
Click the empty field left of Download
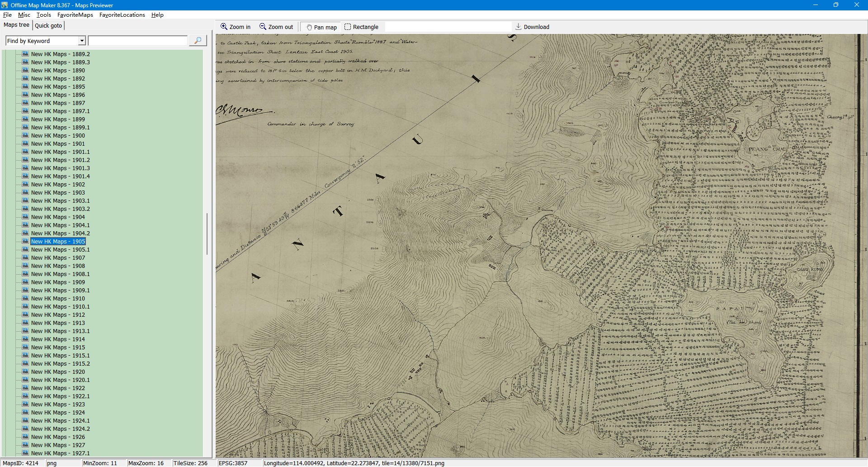448,27
